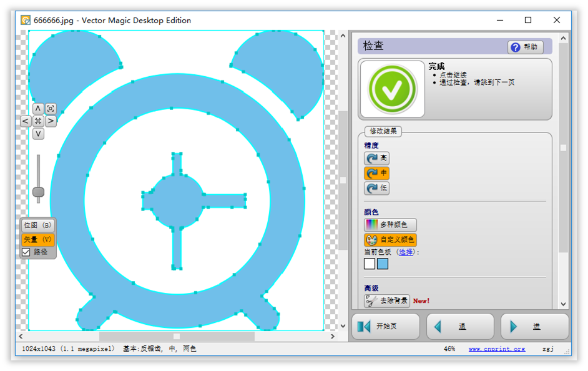Toggle the 路径 checkbox
The height and width of the screenshot is (371, 588).
tap(26, 252)
